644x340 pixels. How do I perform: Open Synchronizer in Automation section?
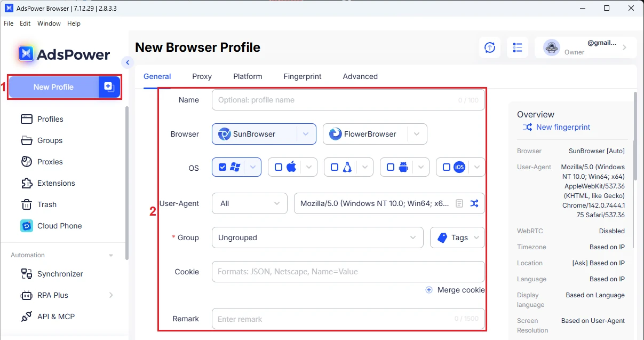[x=60, y=274]
